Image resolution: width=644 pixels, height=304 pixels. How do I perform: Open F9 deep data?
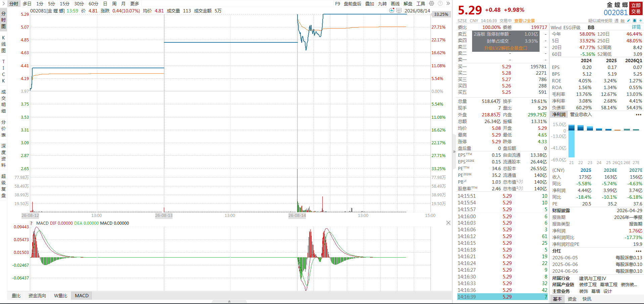point(337,4)
